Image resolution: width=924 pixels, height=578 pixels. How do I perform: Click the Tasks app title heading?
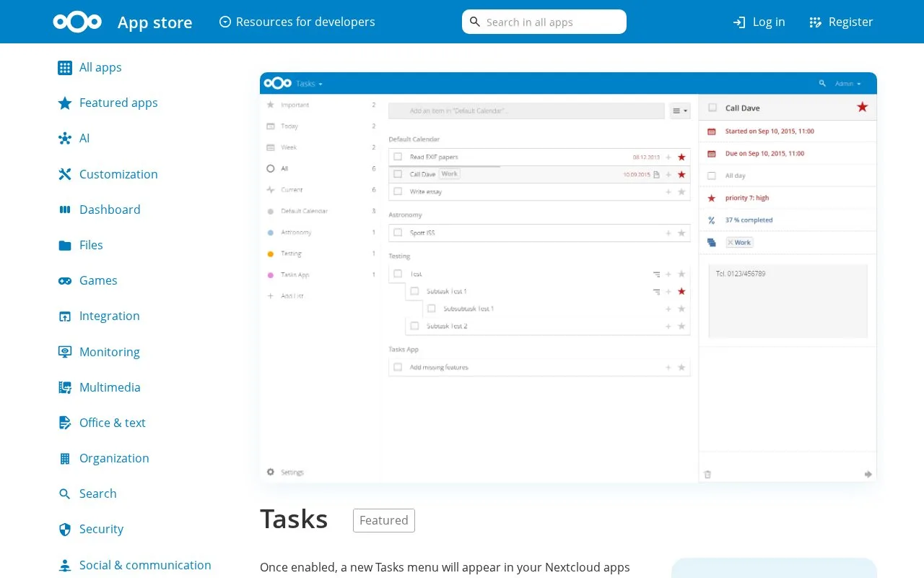point(294,519)
